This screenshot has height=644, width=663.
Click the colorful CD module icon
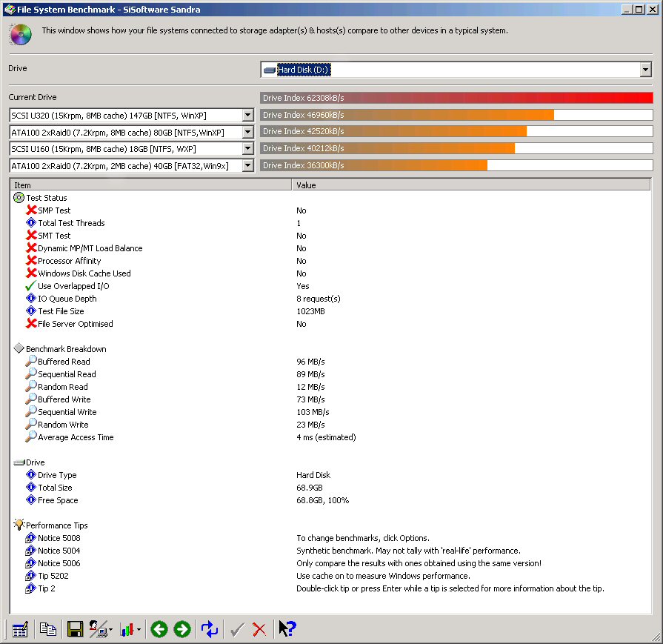pos(20,35)
